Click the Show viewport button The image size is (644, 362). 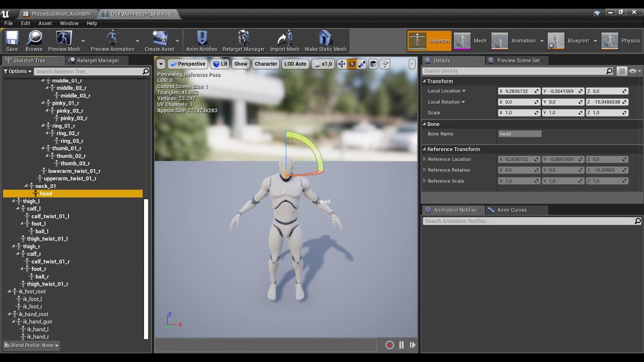[240, 64]
